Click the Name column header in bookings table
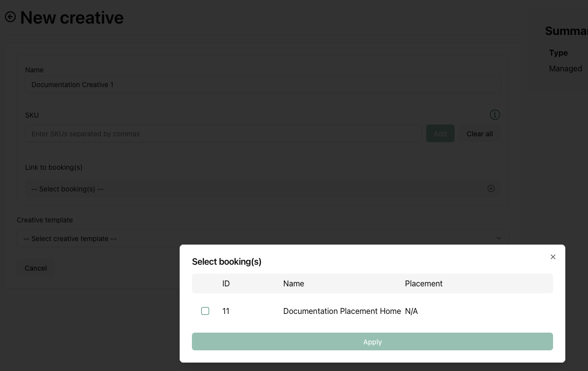This screenshot has width=588, height=371. coord(293,283)
